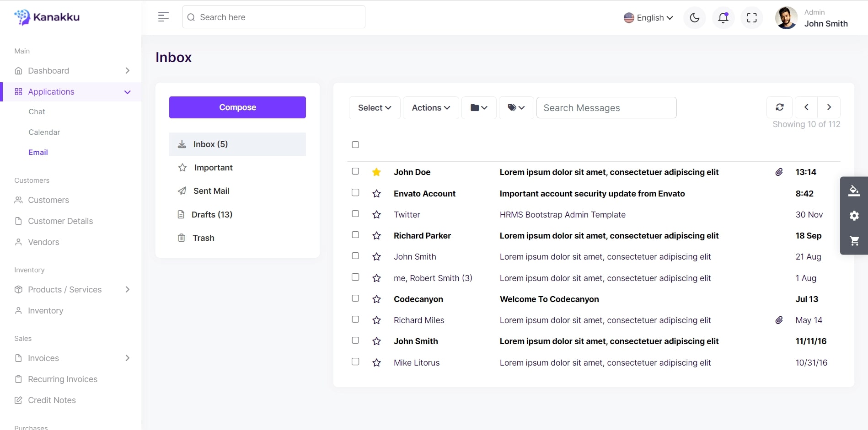Check the select-all messages checkbox

[355, 145]
